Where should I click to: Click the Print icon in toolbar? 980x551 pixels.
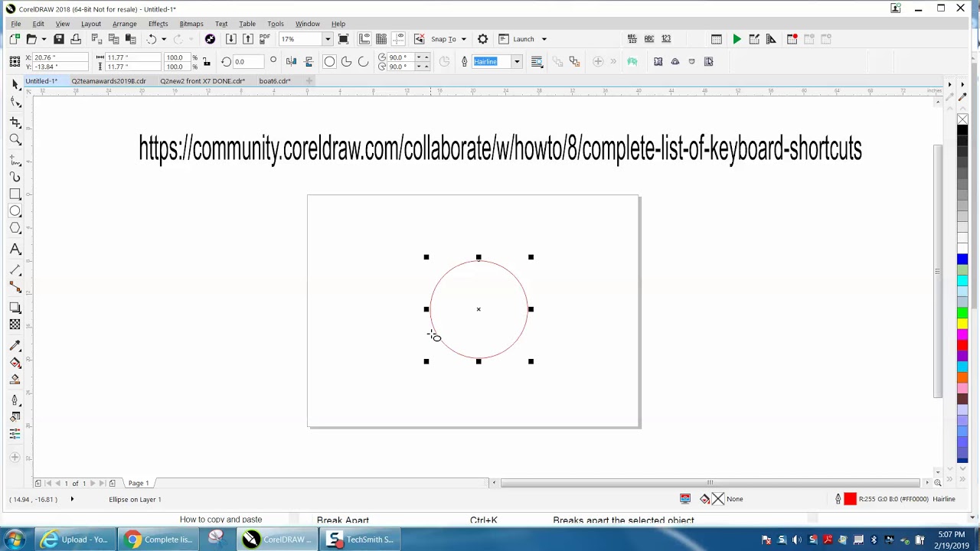(x=76, y=39)
